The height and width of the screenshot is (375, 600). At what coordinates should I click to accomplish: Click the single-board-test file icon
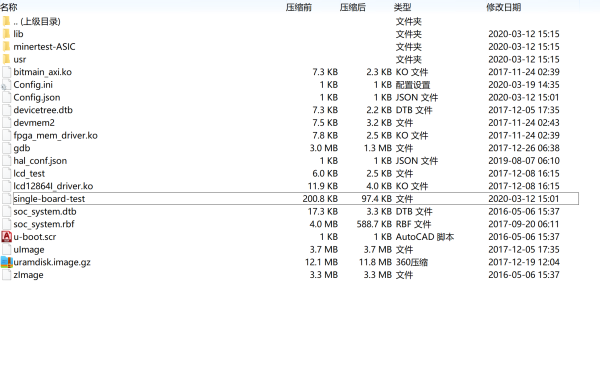[6, 198]
